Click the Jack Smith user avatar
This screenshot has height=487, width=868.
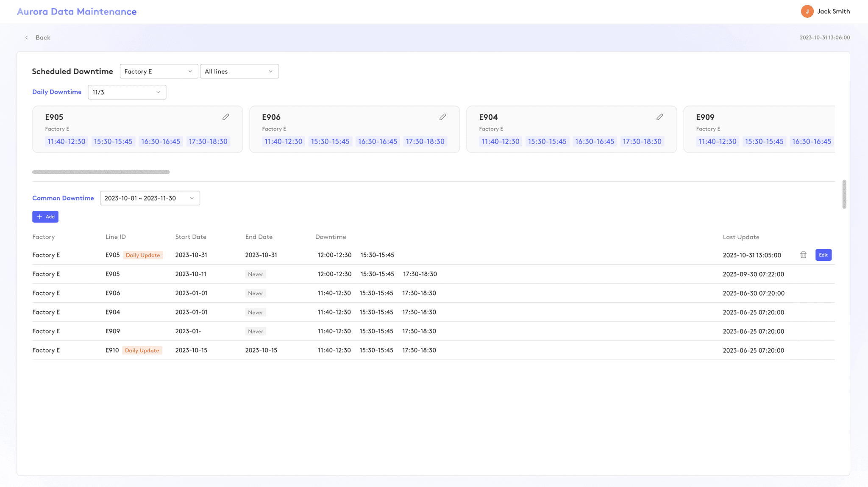(807, 11)
